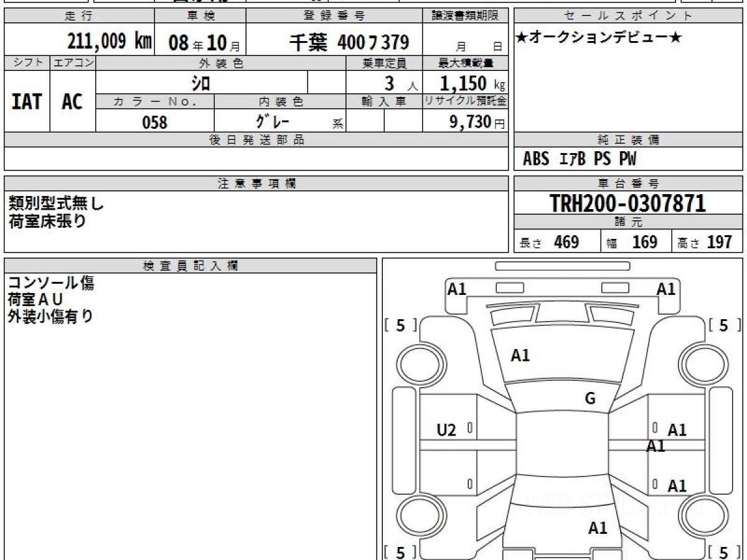This screenshot has width=747, height=560.
Task: Click the ABS エアB PS PW equipment text
Action: tap(580, 159)
